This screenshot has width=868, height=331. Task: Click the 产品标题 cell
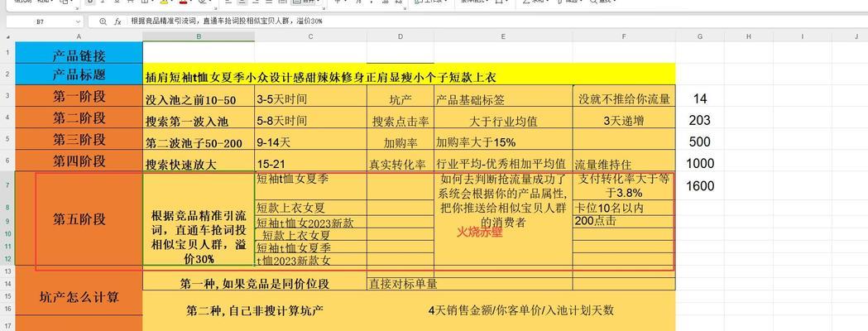[x=79, y=74]
